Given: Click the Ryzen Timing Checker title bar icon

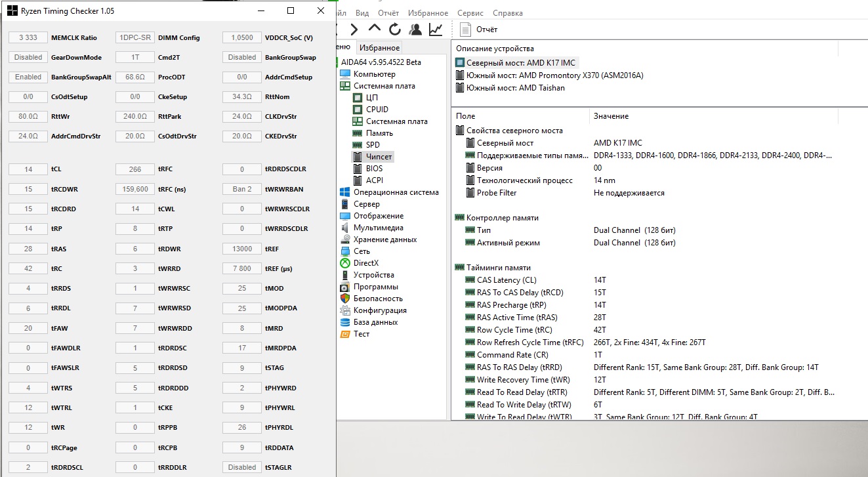Looking at the screenshot, I should tap(12, 11).
